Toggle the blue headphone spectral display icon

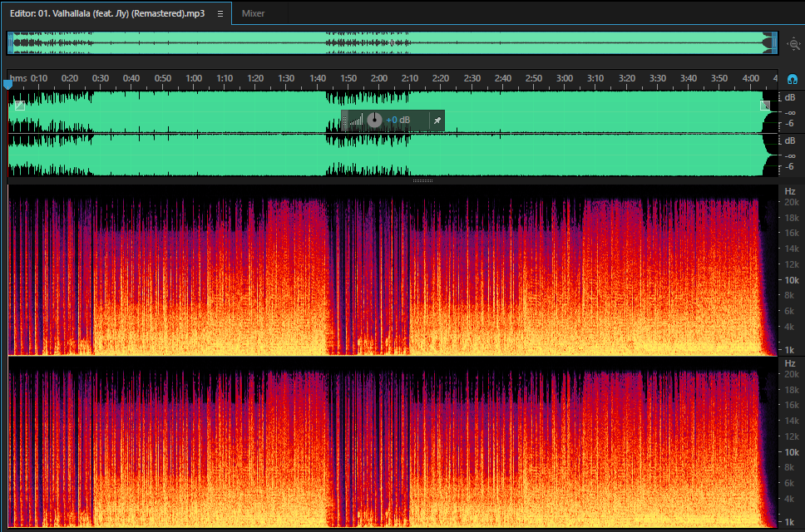click(x=793, y=79)
